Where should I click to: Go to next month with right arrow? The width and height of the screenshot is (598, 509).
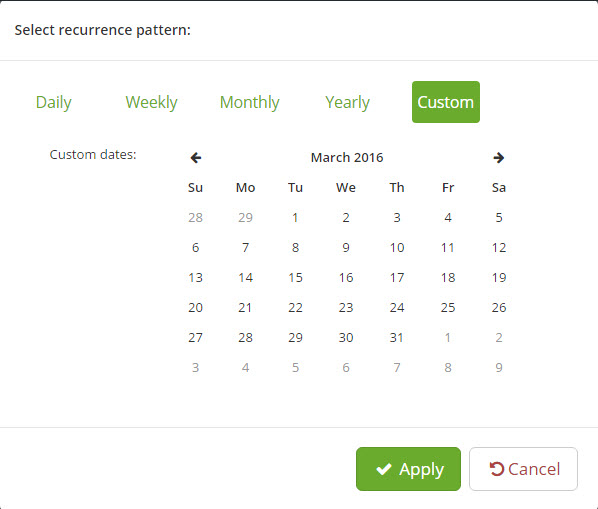point(498,157)
